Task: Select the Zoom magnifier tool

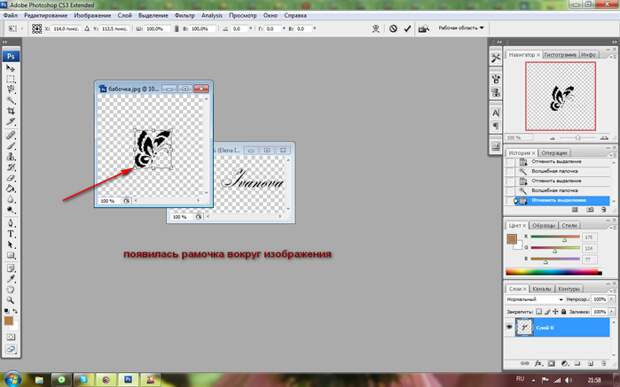Action: coord(11,300)
